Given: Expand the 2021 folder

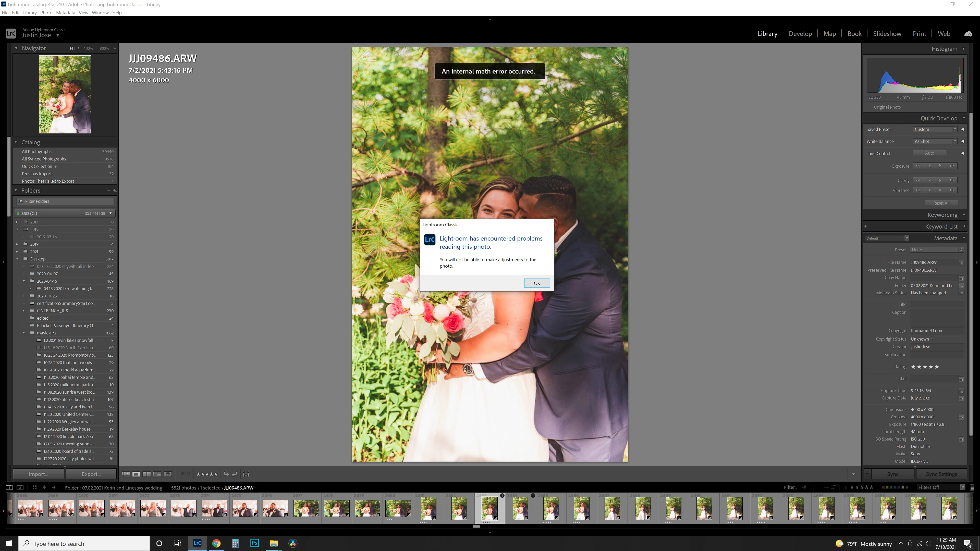Looking at the screenshot, I should [17, 251].
